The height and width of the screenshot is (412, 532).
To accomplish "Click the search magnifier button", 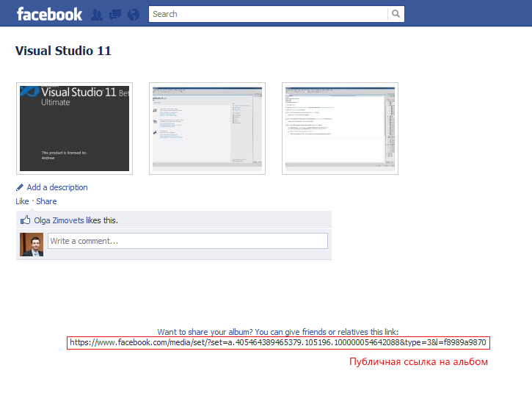I will pos(396,13).
